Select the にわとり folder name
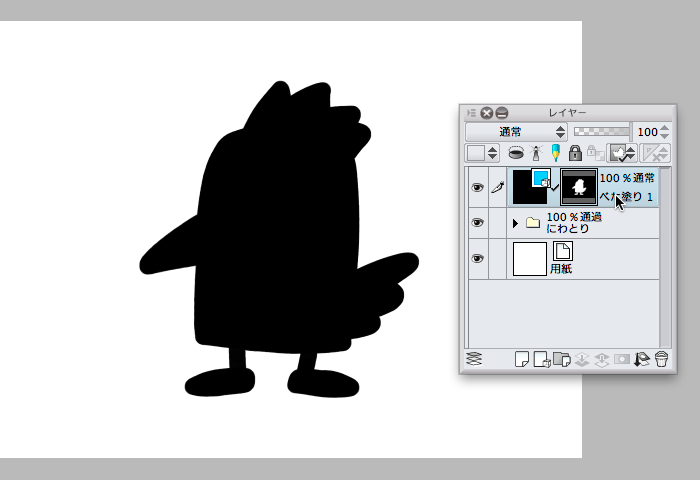700x480 pixels. point(568,229)
